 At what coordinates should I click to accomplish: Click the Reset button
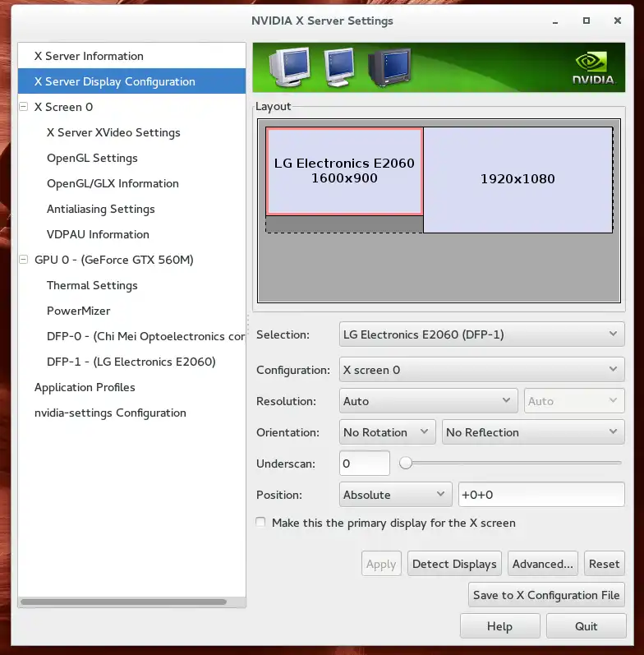click(x=605, y=564)
